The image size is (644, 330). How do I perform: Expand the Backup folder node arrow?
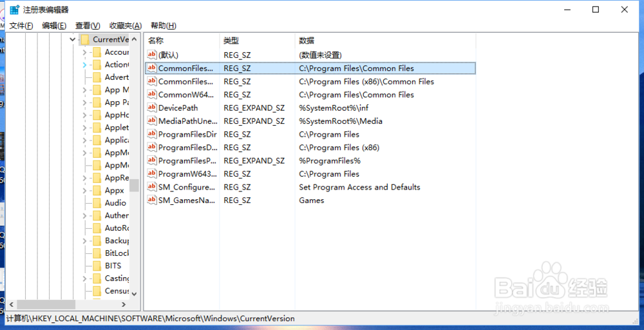coord(84,241)
